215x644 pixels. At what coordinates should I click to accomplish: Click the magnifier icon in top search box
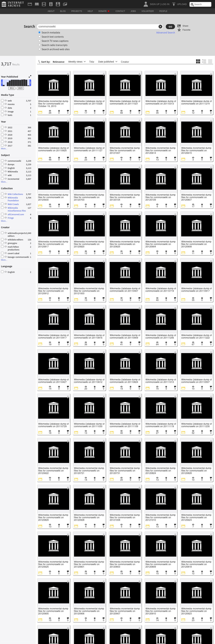click(192, 5)
